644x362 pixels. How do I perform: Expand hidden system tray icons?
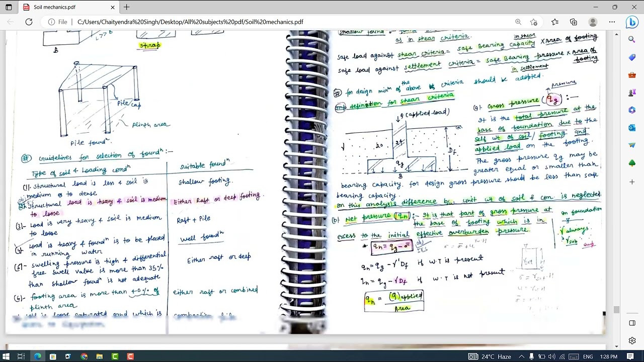click(522, 356)
